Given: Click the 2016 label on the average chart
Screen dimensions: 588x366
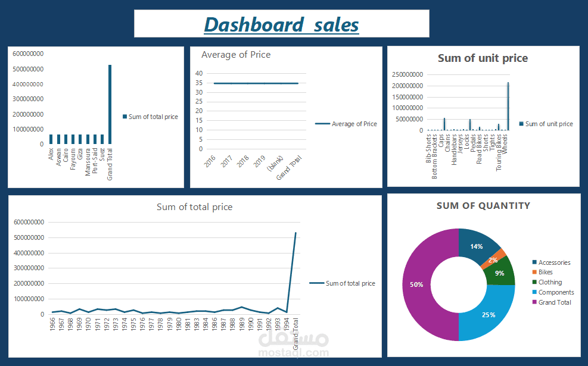Looking at the screenshot, I should 210,161.
